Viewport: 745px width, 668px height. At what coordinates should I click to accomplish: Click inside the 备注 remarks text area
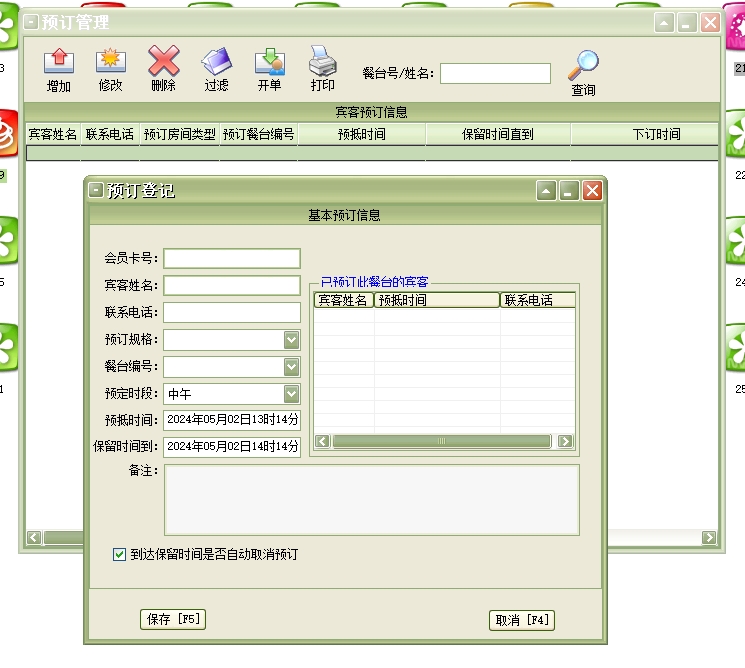(x=371, y=499)
